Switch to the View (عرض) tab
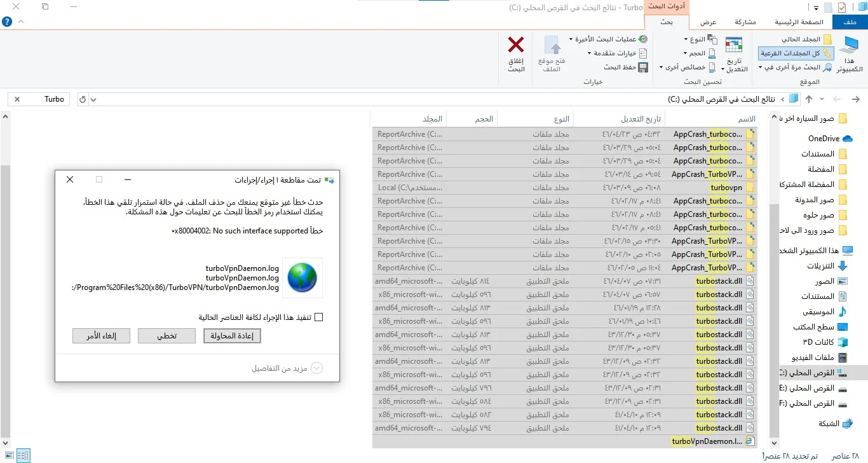 click(708, 22)
